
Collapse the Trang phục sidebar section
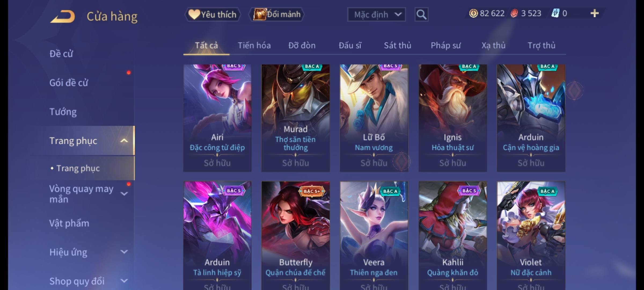pos(124,141)
